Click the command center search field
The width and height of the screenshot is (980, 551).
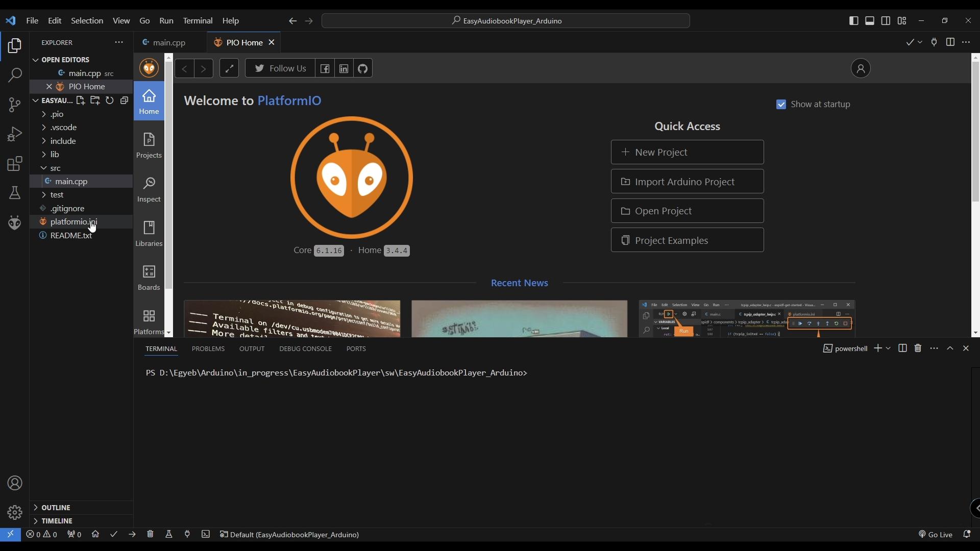(x=506, y=21)
